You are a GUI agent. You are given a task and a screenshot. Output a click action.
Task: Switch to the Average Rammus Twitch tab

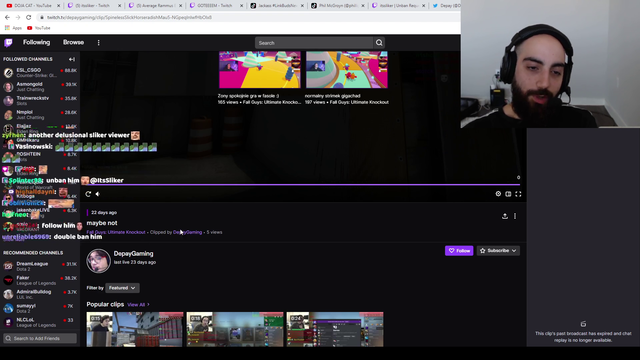(x=155, y=6)
